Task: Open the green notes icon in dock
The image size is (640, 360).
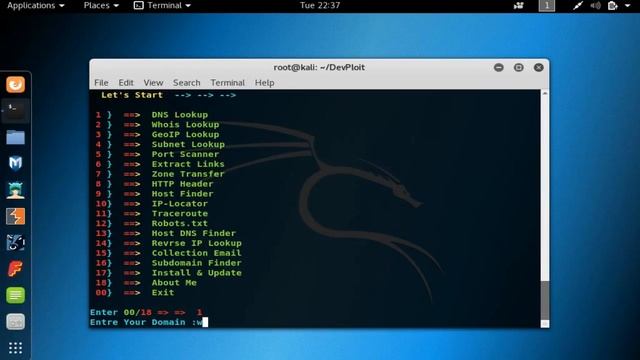Action: [x=16, y=295]
